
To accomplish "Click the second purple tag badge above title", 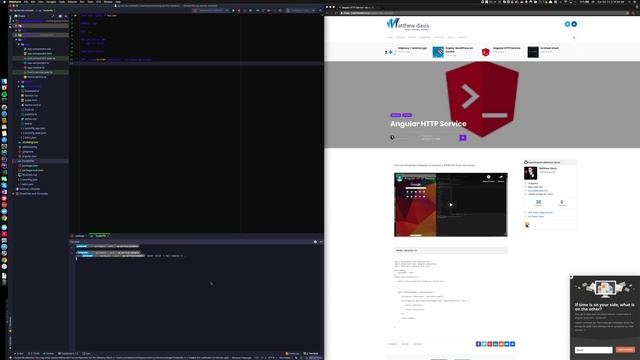I will coord(407,115).
